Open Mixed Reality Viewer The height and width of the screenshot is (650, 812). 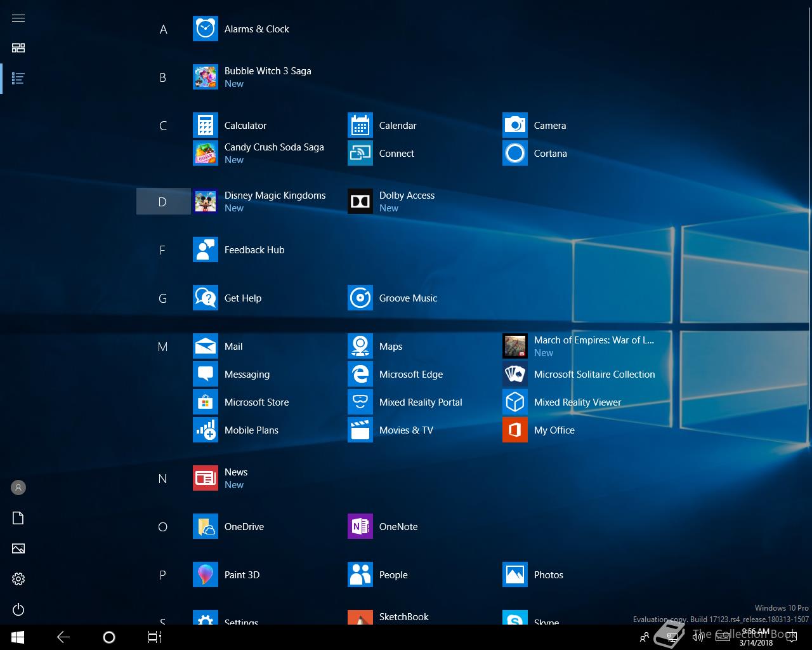point(577,402)
